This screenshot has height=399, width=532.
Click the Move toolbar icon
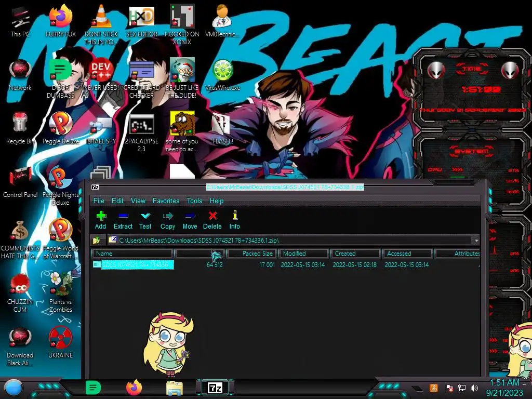(x=190, y=220)
